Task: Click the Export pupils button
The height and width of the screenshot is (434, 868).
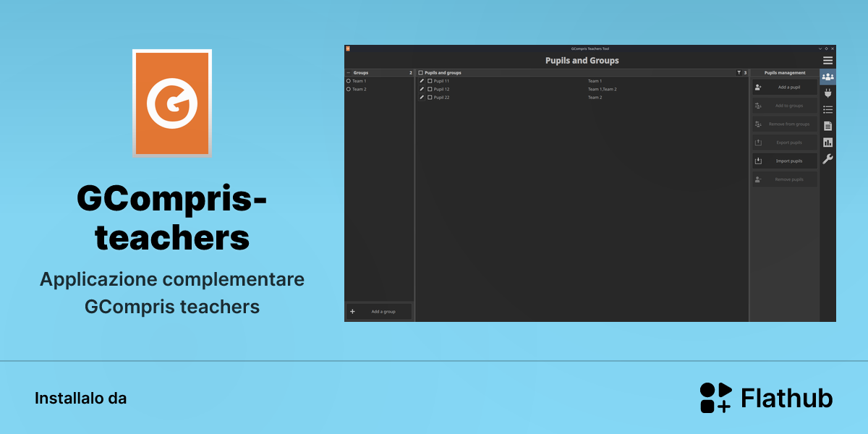Action: [x=785, y=142]
